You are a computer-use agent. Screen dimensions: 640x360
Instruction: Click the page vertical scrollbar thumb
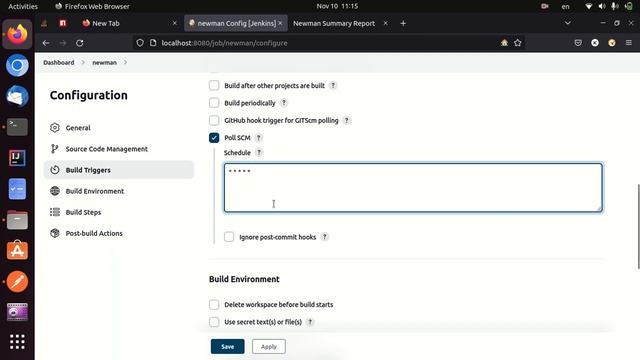click(638, 227)
